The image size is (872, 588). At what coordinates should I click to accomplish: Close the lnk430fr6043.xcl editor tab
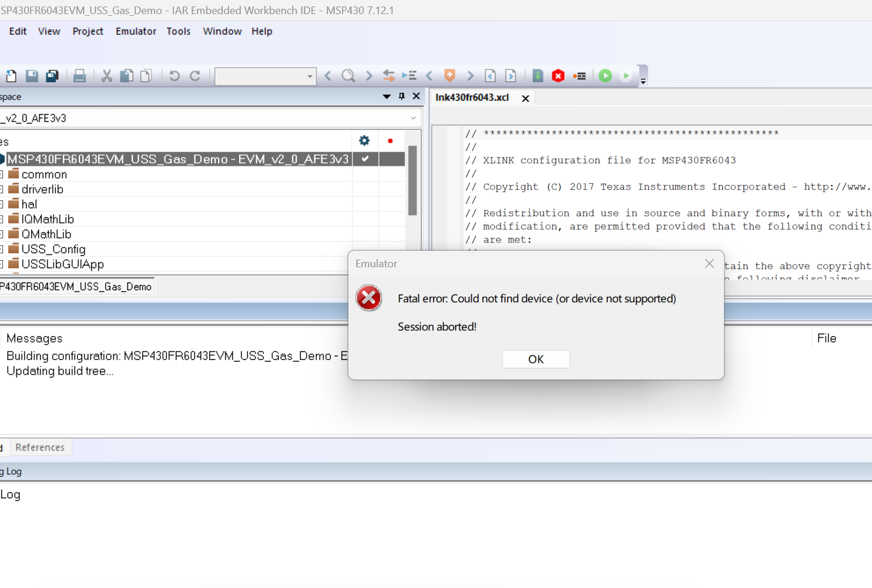click(525, 98)
